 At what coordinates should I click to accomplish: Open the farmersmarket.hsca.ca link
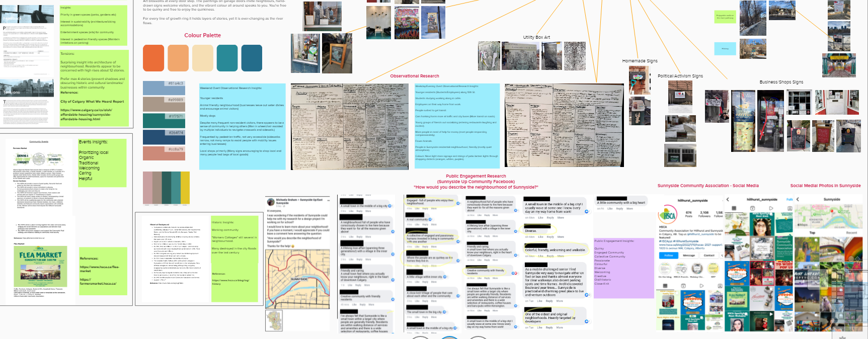click(x=98, y=282)
